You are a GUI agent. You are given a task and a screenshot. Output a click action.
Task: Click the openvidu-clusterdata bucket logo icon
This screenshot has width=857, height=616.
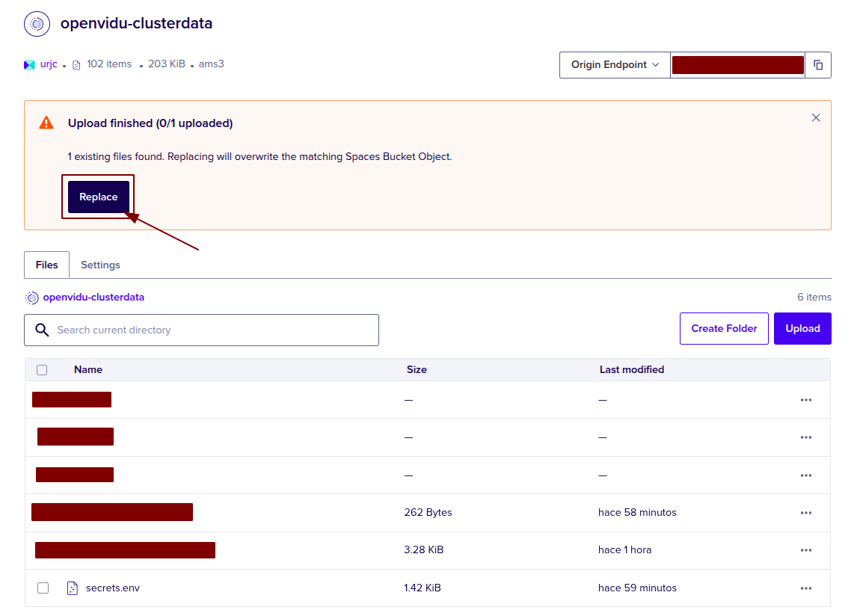[37, 24]
